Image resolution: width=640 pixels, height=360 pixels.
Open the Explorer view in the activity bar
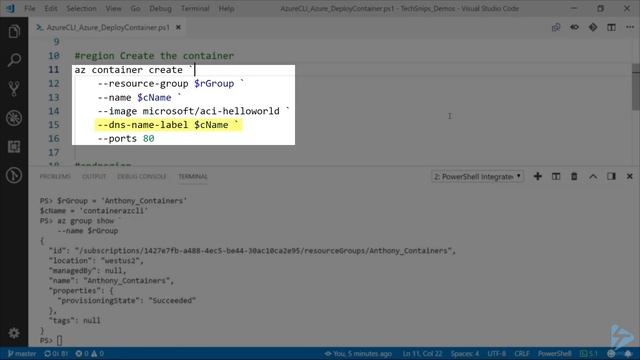(14, 31)
